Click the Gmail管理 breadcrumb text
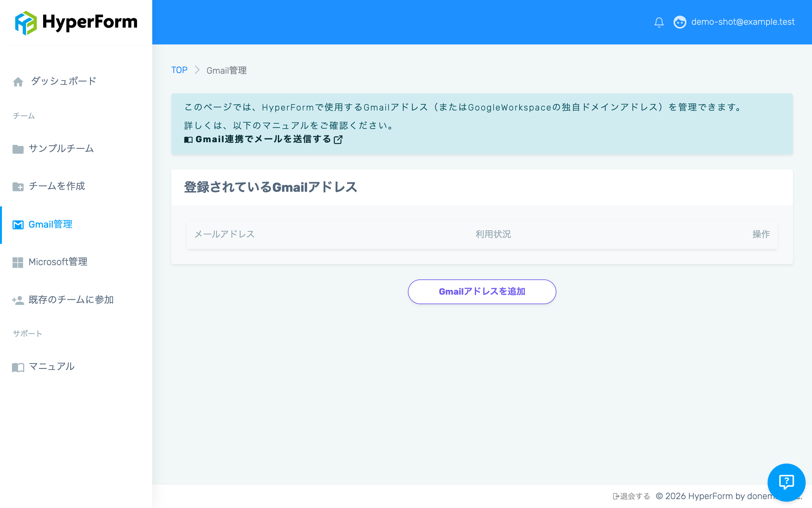812x508 pixels. pos(226,70)
